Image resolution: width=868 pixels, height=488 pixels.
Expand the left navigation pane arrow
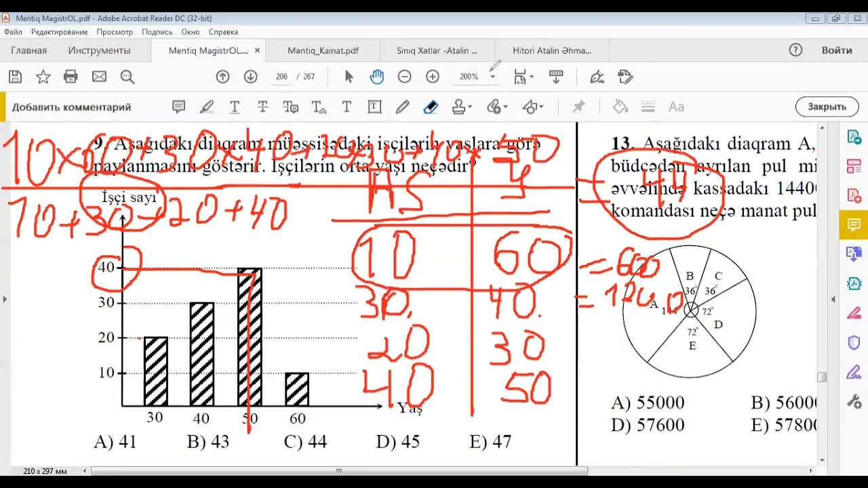(5, 299)
